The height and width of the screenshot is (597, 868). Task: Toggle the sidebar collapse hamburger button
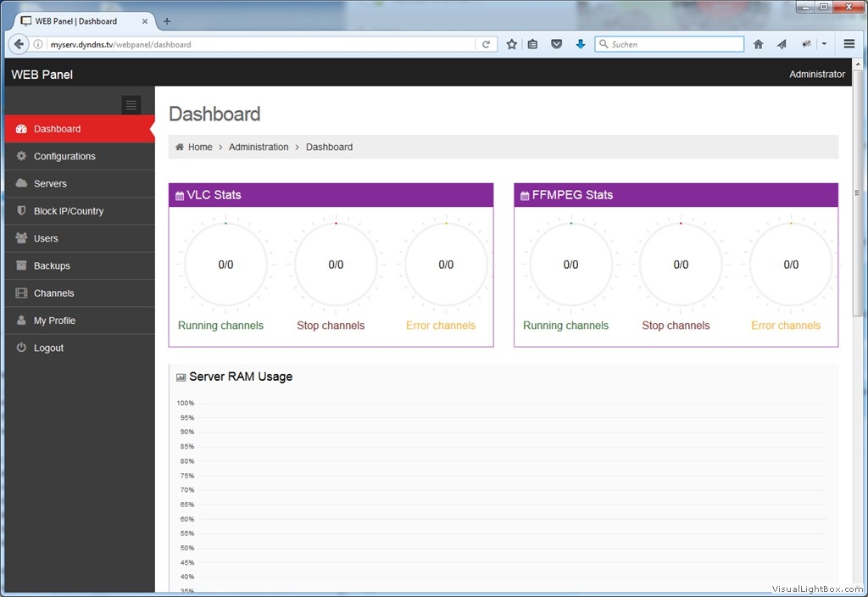tap(131, 105)
